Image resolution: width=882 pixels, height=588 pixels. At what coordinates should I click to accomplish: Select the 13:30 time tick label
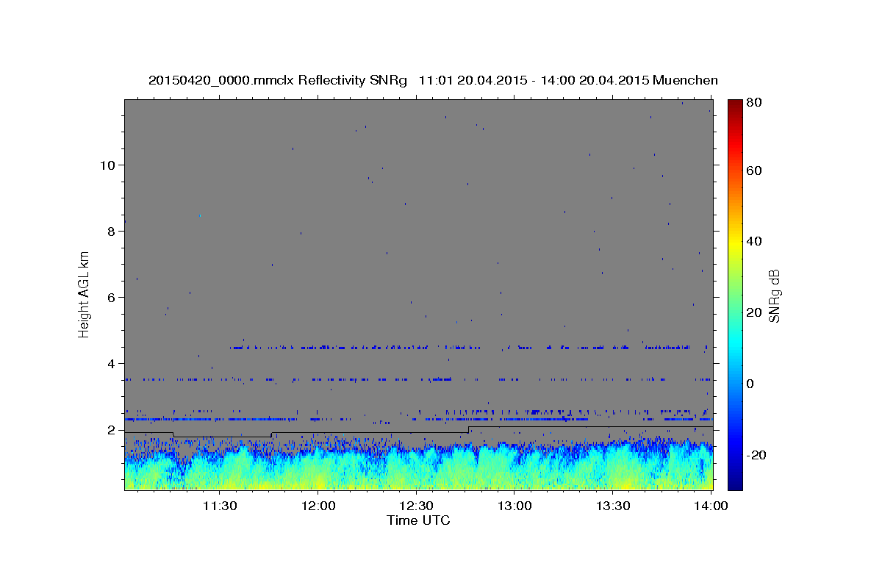click(x=613, y=506)
